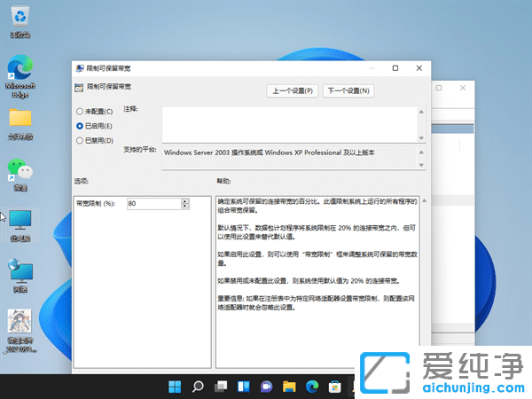This screenshot has width=532, height=399.
Task: Open the Recycle Bin desktop icon
Action: (20, 22)
